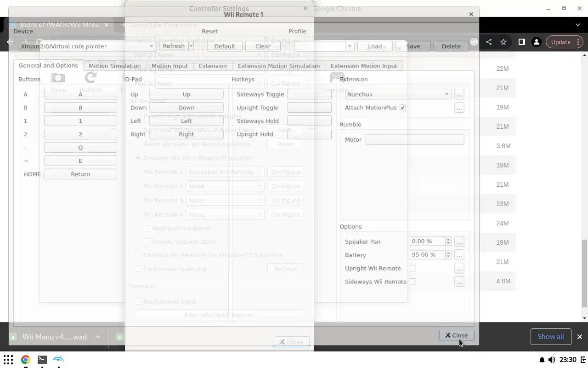This screenshot has width=588, height=368.
Task: Open Battery advanced settings button
Action: [459, 255]
